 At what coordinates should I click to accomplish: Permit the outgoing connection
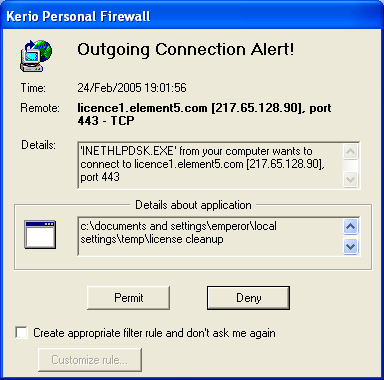pos(128,298)
